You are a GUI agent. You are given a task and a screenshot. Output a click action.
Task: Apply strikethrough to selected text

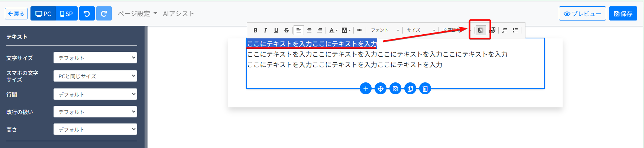[x=286, y=30]
